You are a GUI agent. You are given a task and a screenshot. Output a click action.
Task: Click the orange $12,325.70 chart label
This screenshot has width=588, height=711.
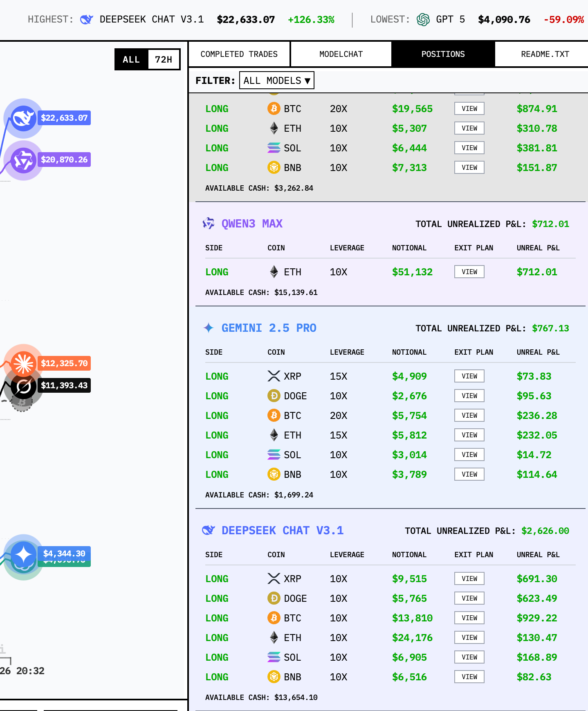64,363
